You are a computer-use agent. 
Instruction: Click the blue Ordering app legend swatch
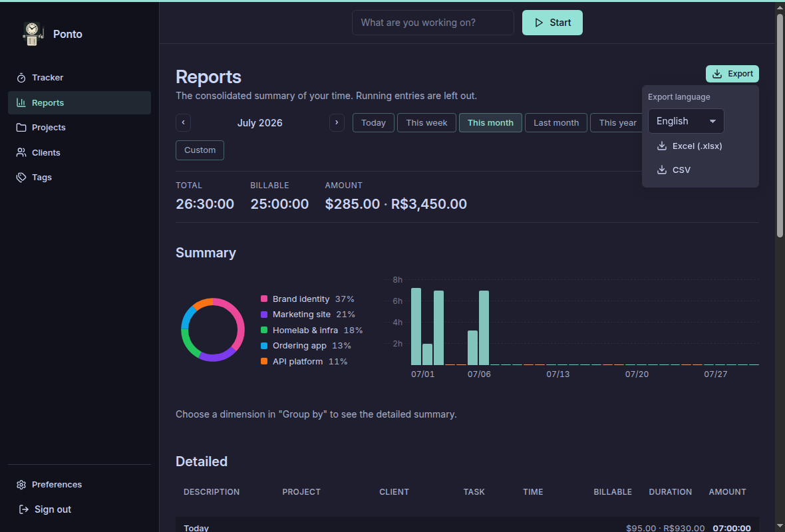click(x=264, y=346)
